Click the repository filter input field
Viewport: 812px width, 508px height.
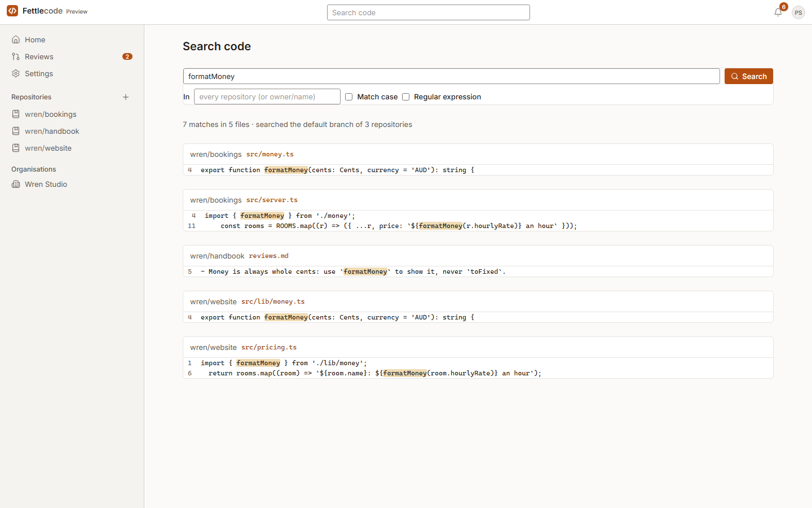267,97
